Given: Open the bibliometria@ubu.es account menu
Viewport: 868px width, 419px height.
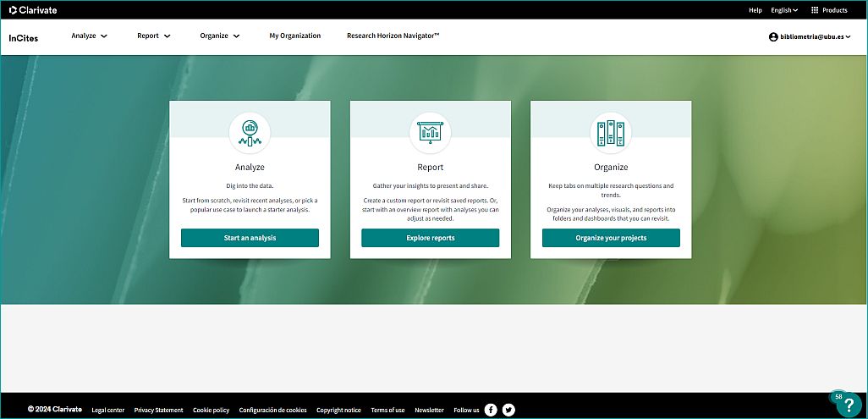Looking at the screenshot, I should click(810, 37).
